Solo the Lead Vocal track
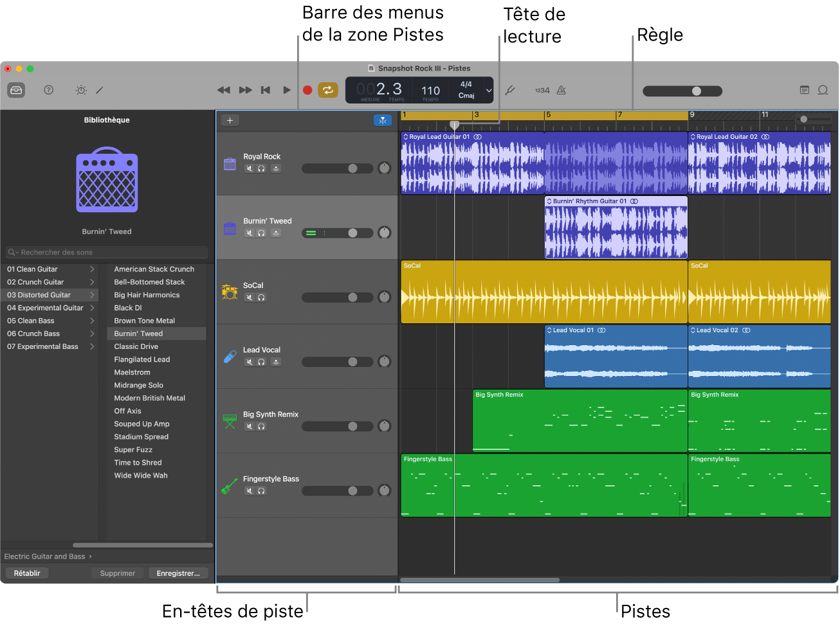The image size is (840, 626). coord(262,362)
